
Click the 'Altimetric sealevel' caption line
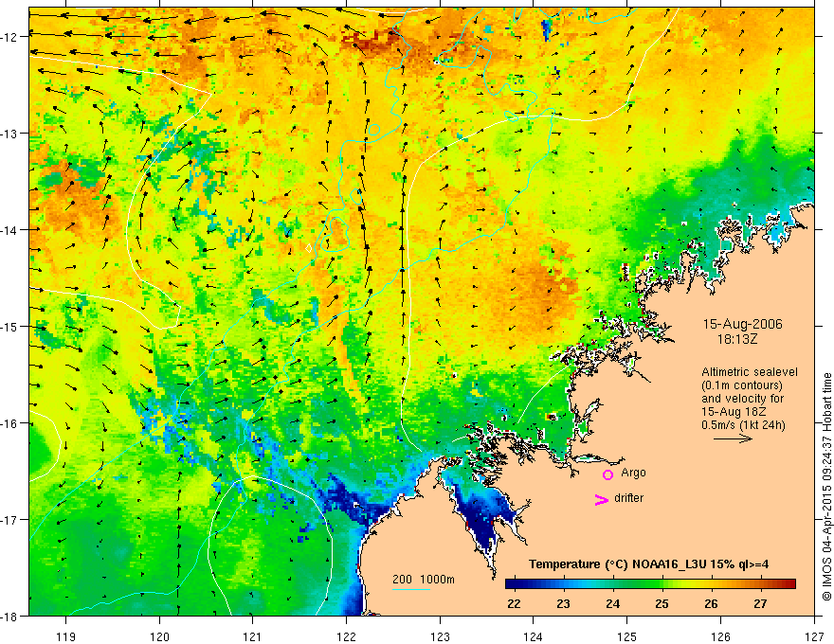pos(750,372)
